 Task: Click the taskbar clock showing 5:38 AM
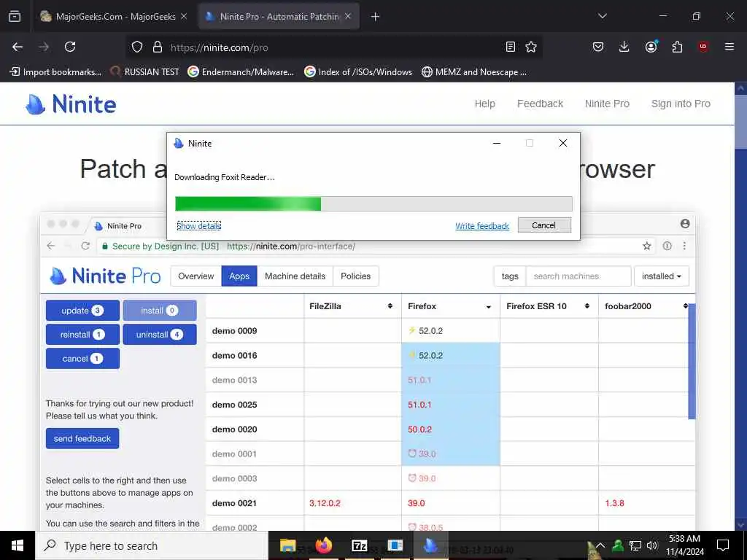(684, 545)
